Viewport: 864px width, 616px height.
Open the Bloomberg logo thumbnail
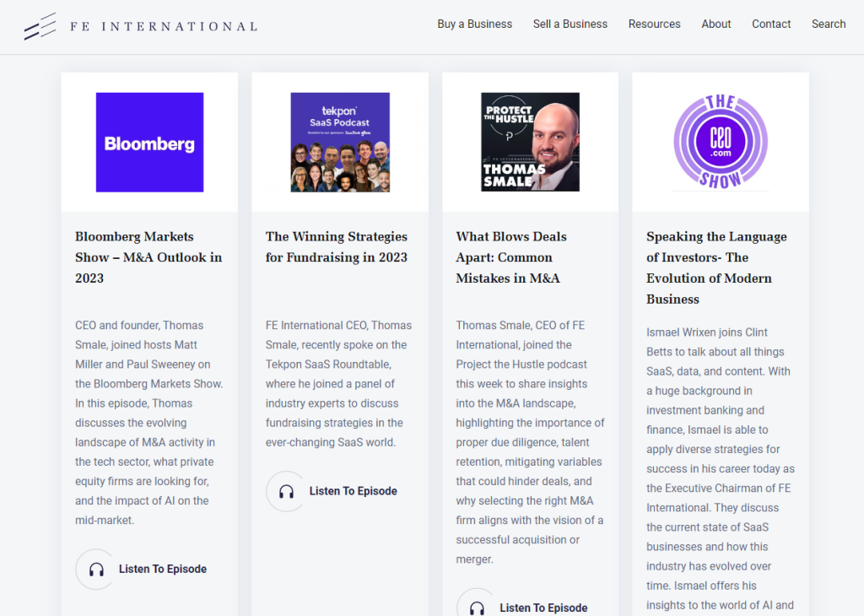(x=150, y=142)
